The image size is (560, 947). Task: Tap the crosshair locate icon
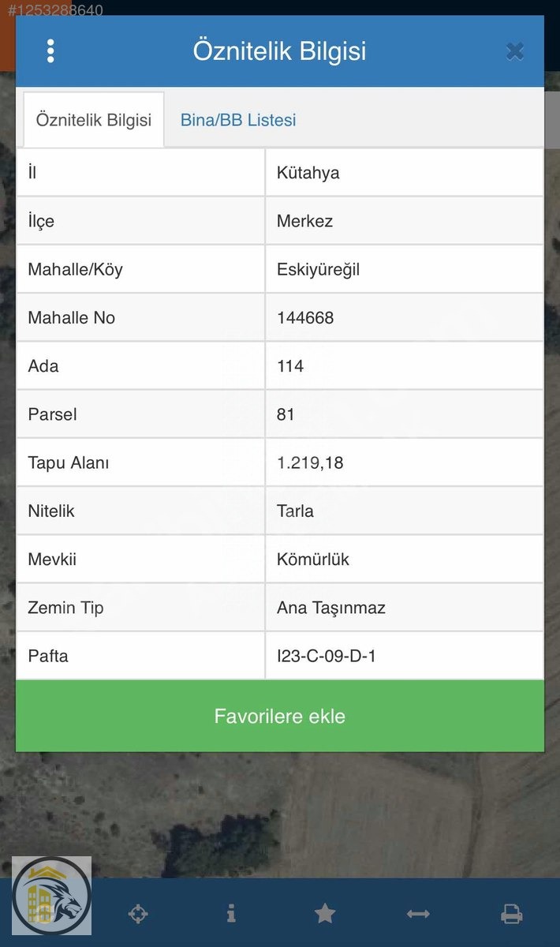(137, 914)
